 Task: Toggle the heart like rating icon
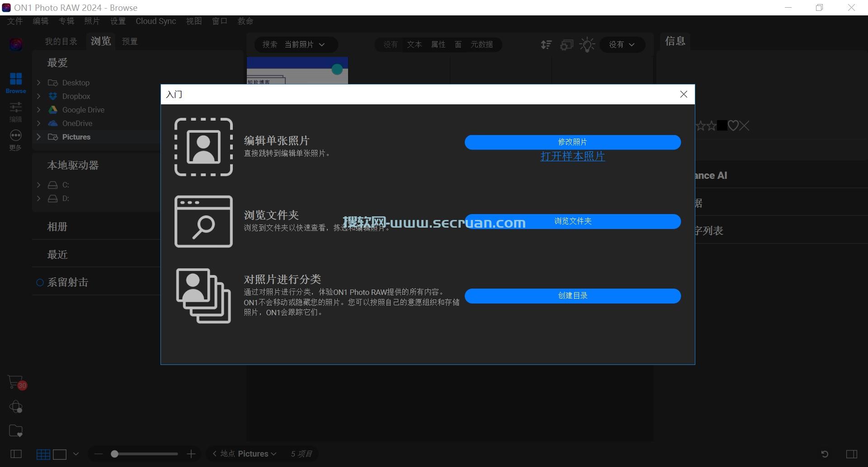pos(733,126)
